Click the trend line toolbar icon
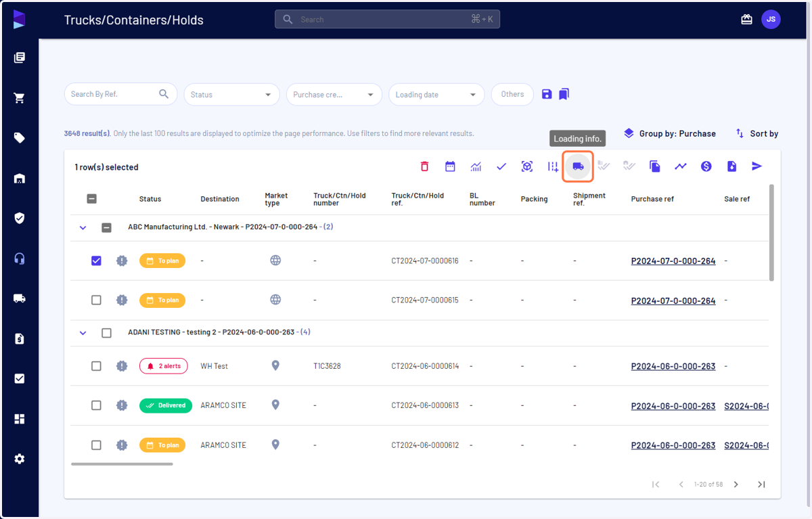Viewport: 812px width, 519px height. 681,166
